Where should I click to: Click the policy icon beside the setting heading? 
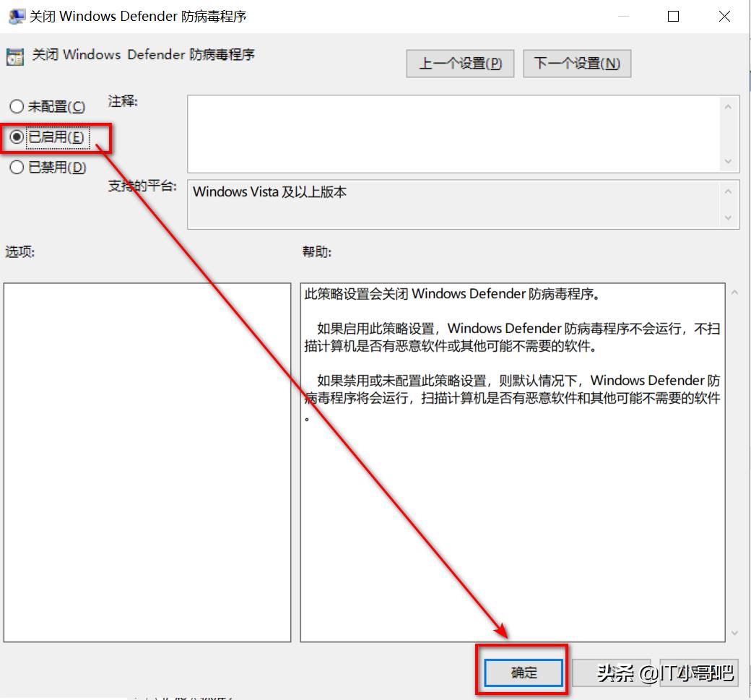tap(16, 55)
